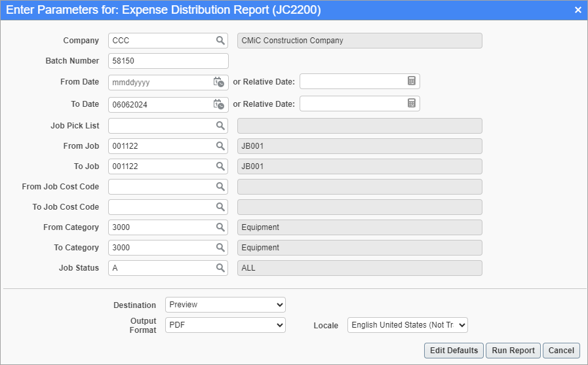Image resolution: width=588 pixels, height=365 pixels.
Task: Click the Job Pick List label
Action: (75, 126)
